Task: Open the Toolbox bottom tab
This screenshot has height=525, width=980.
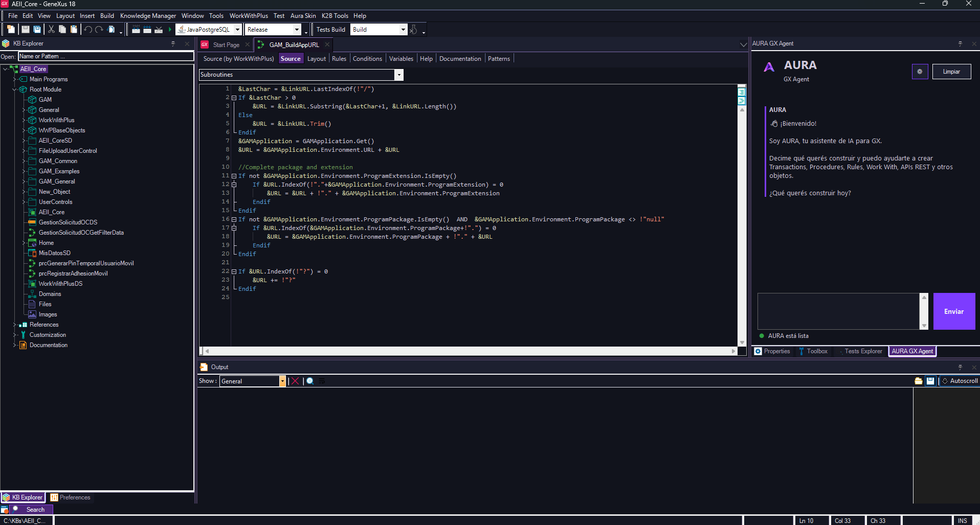Action: click(x=813, y=351)
